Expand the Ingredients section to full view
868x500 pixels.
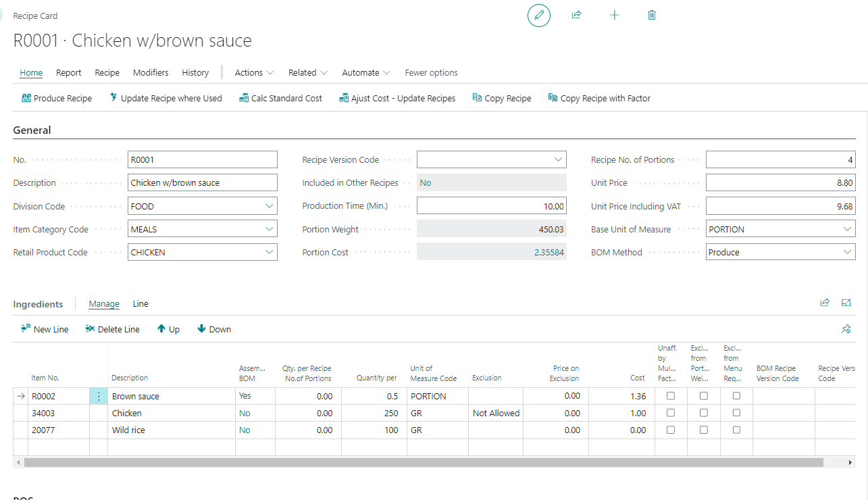coord(846,303)
